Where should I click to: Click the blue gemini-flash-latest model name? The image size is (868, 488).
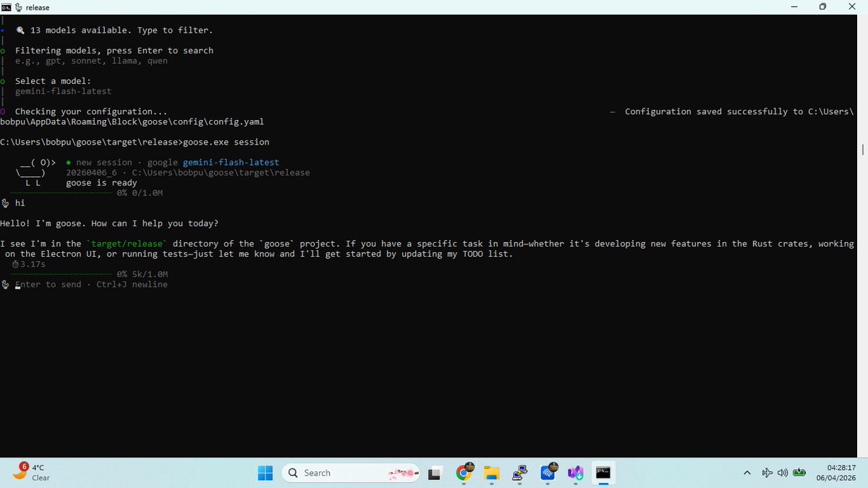pos(231,163)
